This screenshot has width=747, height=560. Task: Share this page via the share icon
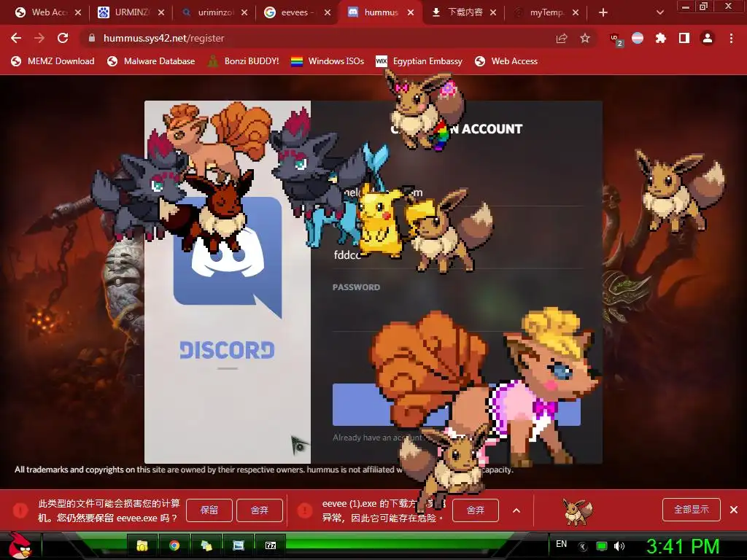[562, 38]
